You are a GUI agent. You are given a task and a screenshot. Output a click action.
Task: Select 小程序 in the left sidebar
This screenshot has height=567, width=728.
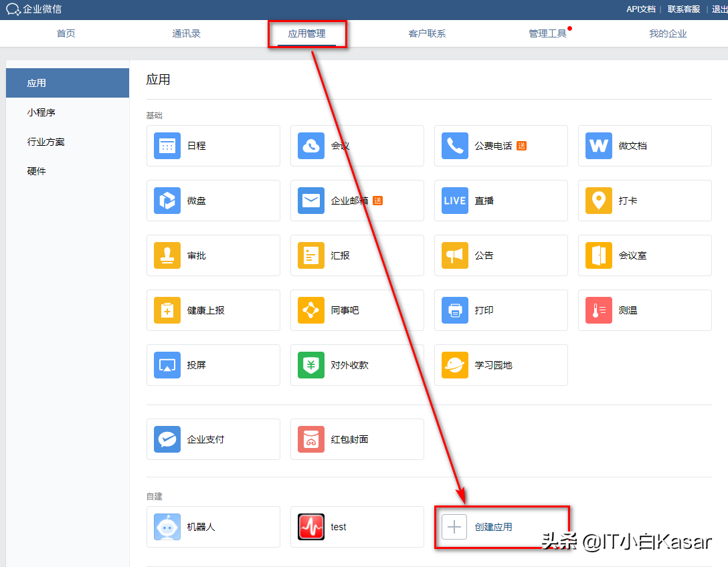41,112
